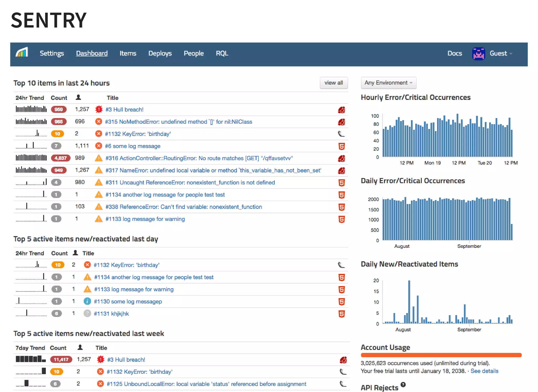Click the Python icon on first KeyError row
Screen dimensions: 538x392
coord(341,134)
